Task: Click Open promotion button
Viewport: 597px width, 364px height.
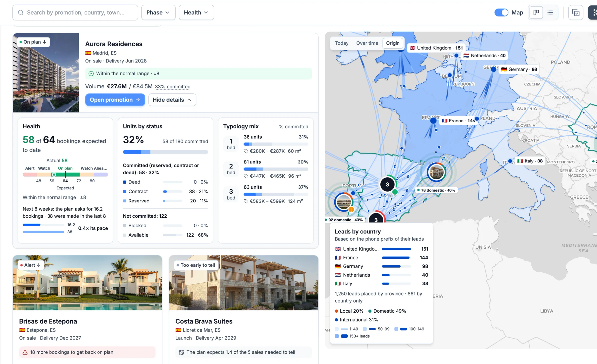Action: [x=115, y=100]
